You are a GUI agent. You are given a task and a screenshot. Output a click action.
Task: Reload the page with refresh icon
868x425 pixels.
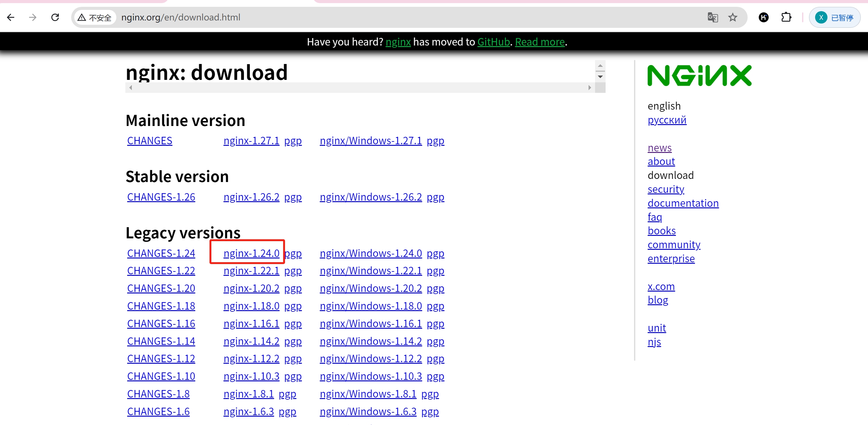(55, 17)
